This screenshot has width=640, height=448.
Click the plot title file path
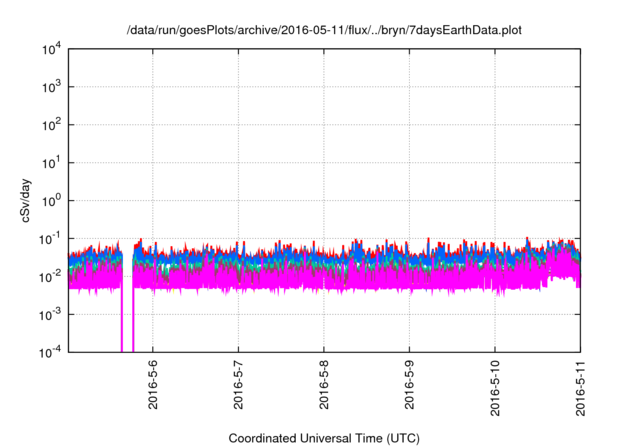point(324,30)
